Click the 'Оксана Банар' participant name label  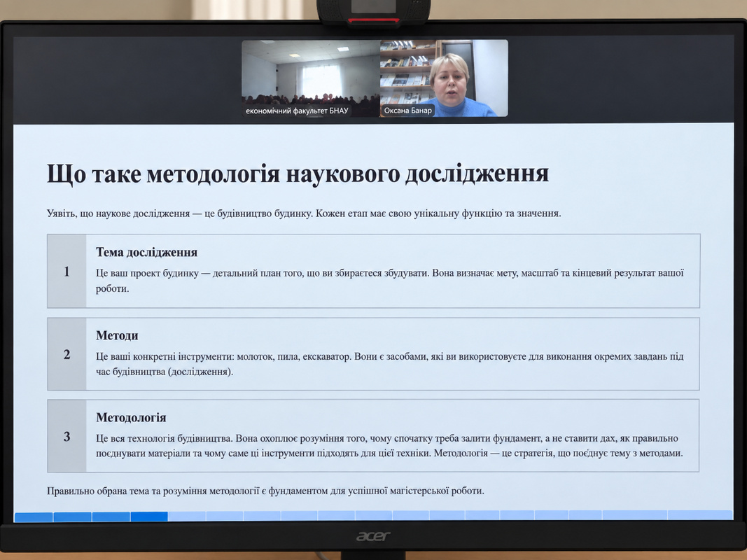(407, 111)
